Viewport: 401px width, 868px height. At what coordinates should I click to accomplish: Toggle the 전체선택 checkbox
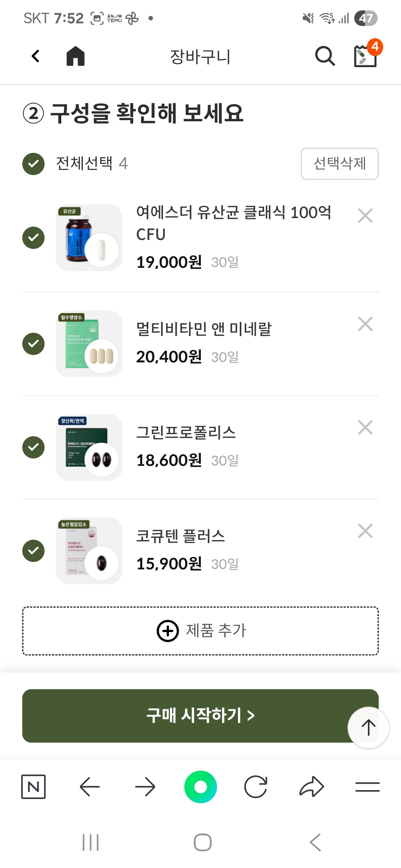pos(33,164)
